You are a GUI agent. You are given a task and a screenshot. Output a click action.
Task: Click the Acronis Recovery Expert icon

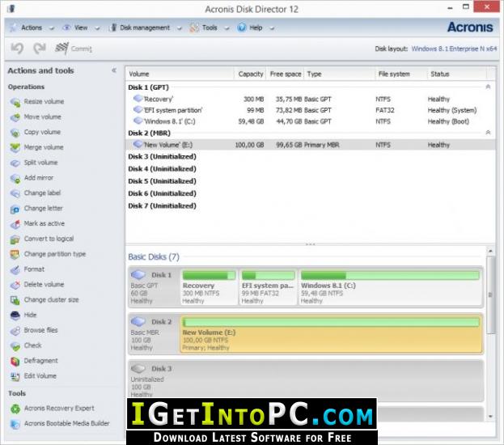(15, 409)
